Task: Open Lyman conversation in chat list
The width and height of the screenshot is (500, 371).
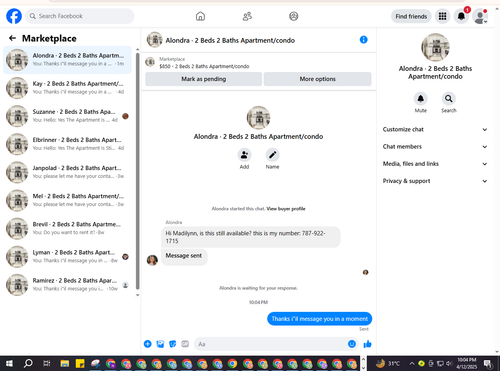Action: click(x=67, y=257)
